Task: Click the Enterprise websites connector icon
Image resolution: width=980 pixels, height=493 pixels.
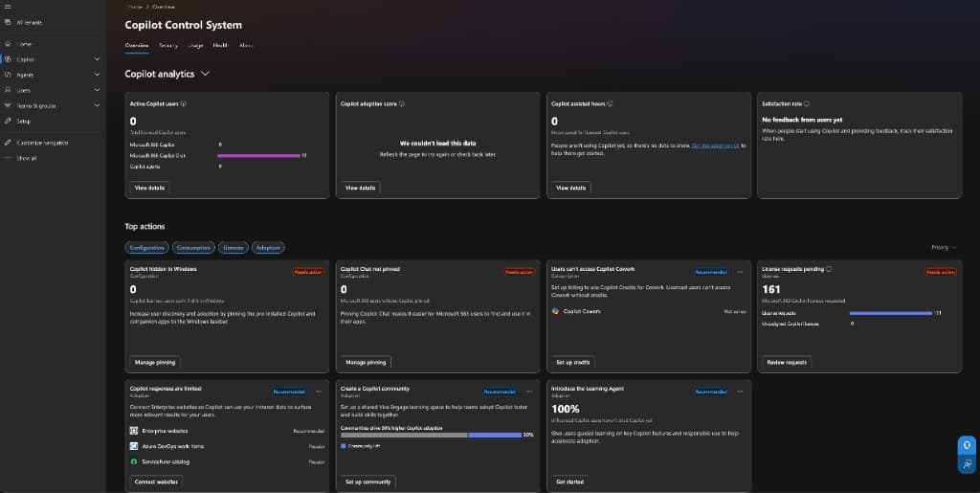Action: (x=134, y=431)
